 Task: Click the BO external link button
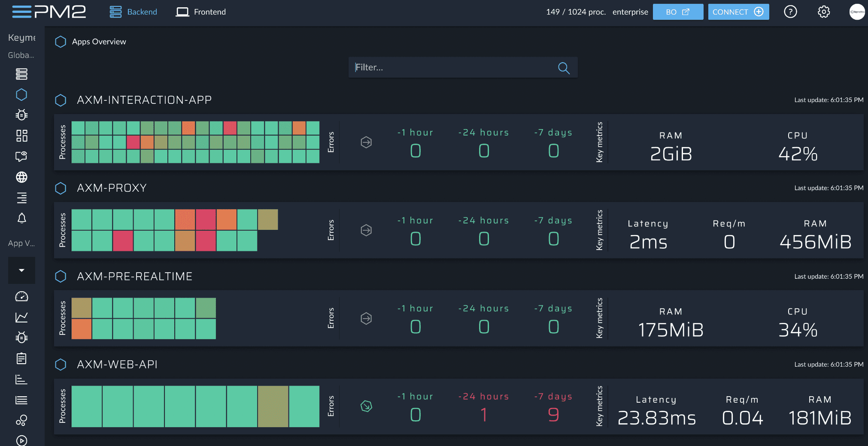[x=678, y=12]
